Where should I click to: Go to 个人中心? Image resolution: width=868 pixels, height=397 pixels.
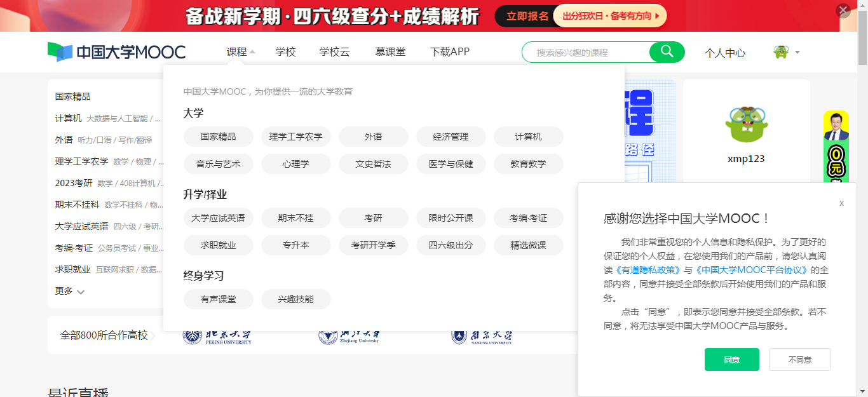[725, 53]
